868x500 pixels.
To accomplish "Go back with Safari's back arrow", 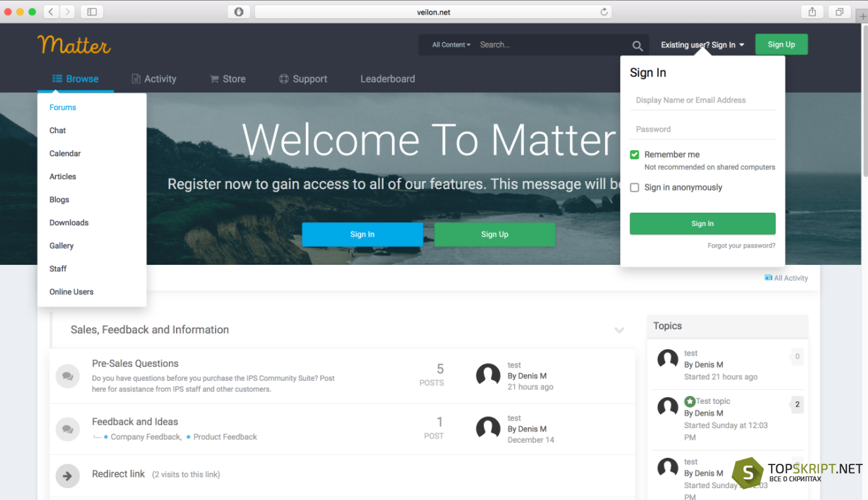I will point(51,12).
